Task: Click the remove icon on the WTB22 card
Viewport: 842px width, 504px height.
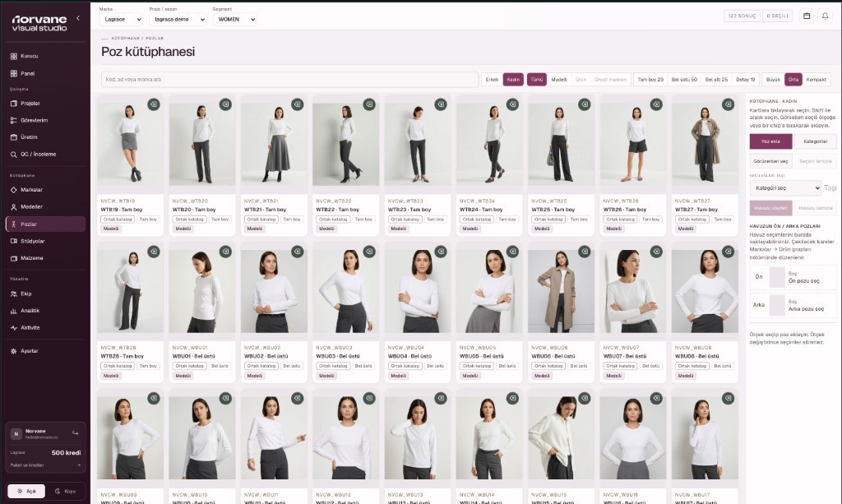Action: 369,104
